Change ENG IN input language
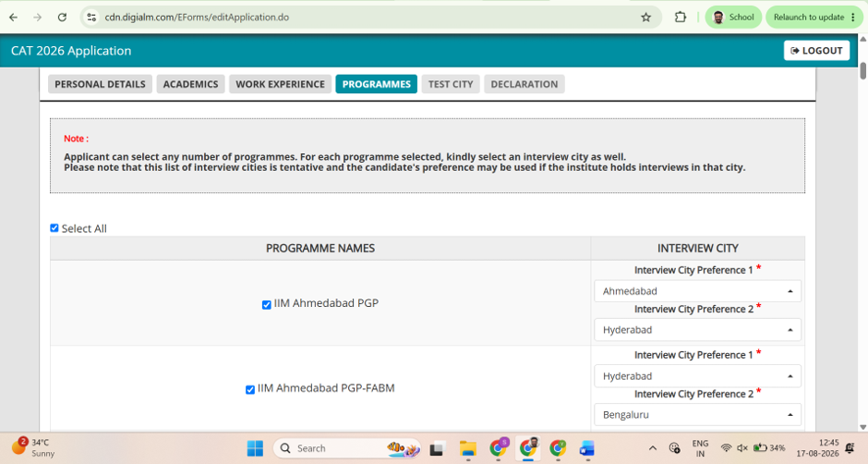Screen dimensions: 868x464 [x=700, y=448]
